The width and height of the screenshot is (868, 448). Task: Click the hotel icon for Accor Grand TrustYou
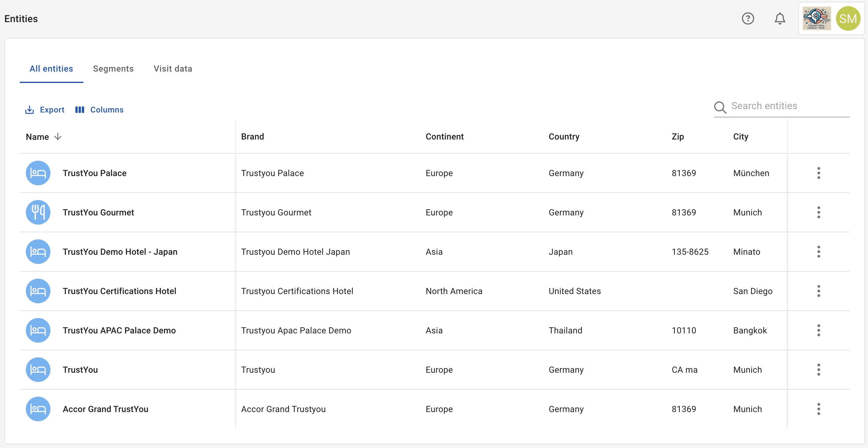point(38,409)
